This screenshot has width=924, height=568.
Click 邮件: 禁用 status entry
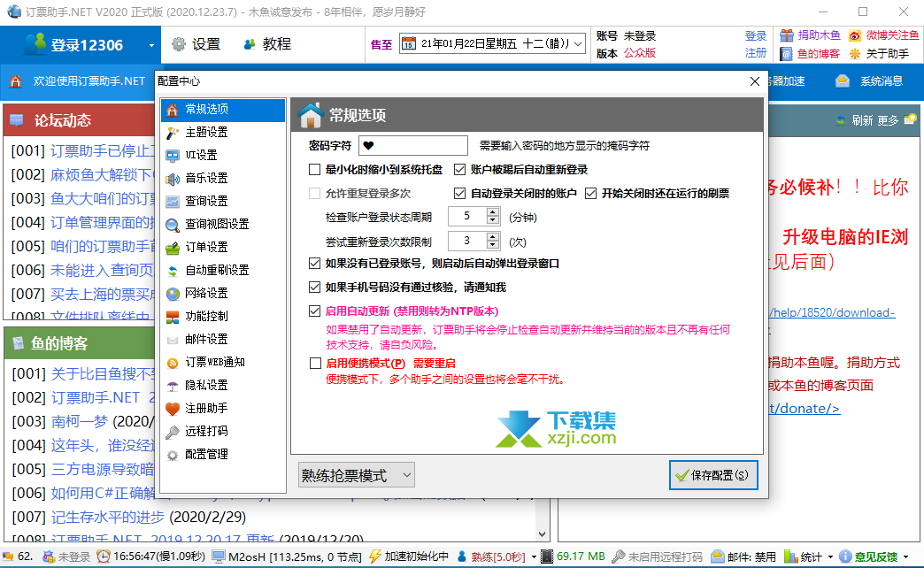point(743,556)
